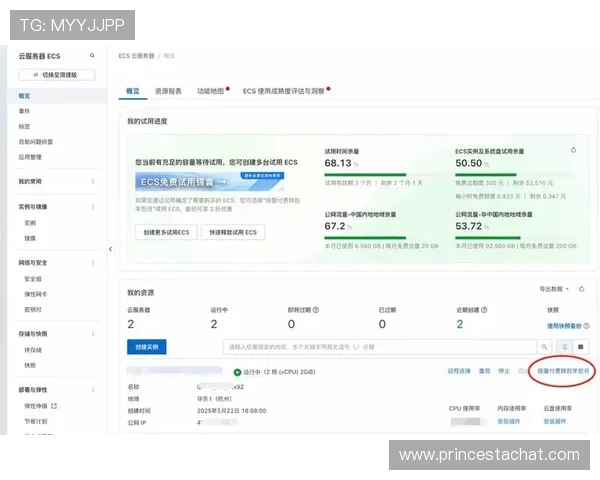
Task: Click the 按量付费转包年包月 link
Action: coord(563,371)
